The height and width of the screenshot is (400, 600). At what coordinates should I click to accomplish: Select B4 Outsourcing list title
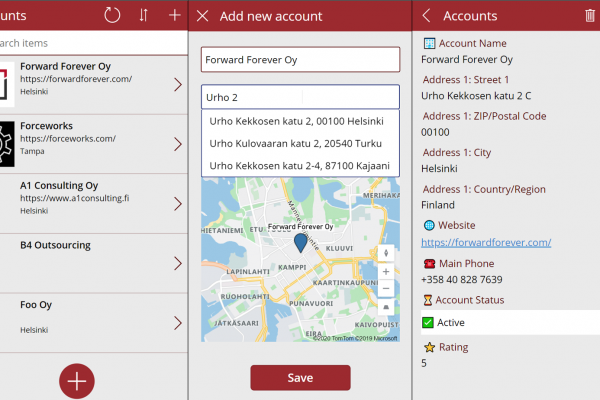(x=55, y=245)
